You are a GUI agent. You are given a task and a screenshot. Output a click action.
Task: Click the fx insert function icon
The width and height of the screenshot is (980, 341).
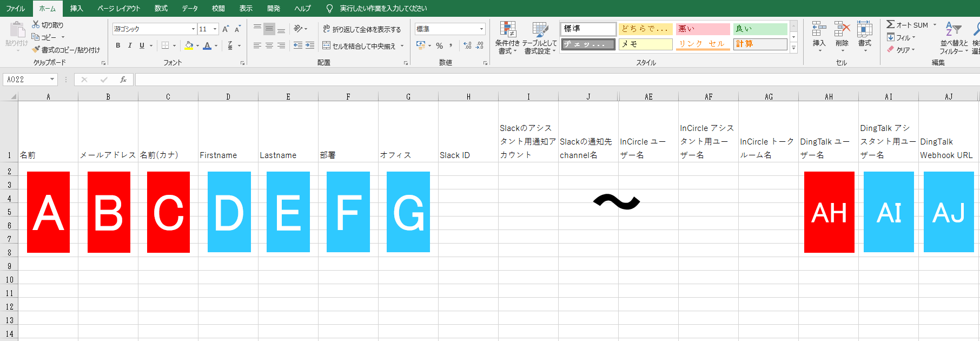coord(123,80)
